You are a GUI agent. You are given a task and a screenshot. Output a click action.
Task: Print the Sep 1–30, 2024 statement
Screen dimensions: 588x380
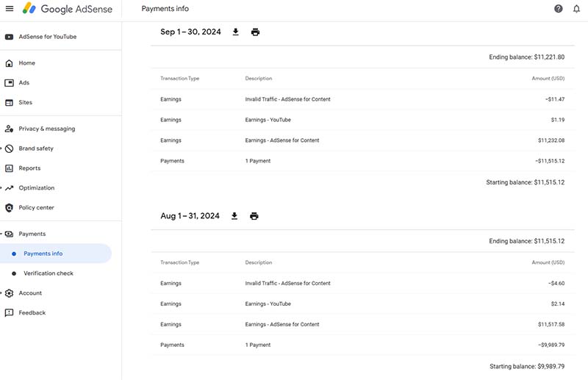pos(255,32)
